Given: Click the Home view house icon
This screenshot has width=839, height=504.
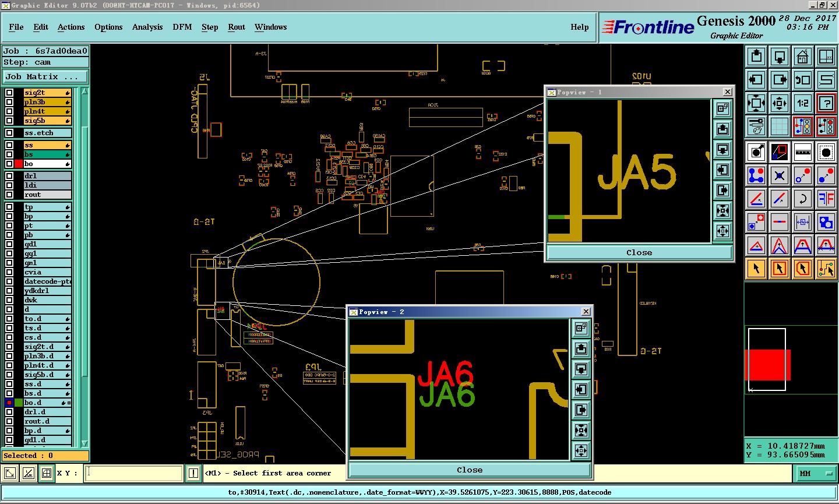Looking at the screenshot, I should tap(803, 57).
